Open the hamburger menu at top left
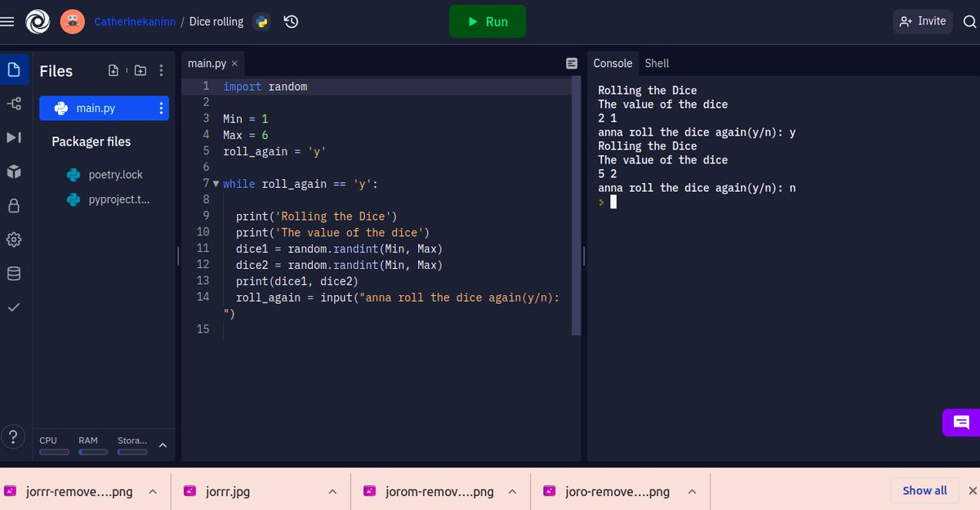This screenshot has width=980, height=510. [x=7, y=22]
